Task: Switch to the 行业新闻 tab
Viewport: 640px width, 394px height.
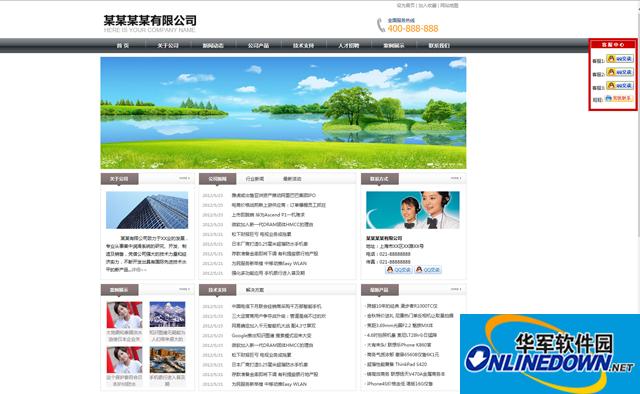Action: [255, 179]
